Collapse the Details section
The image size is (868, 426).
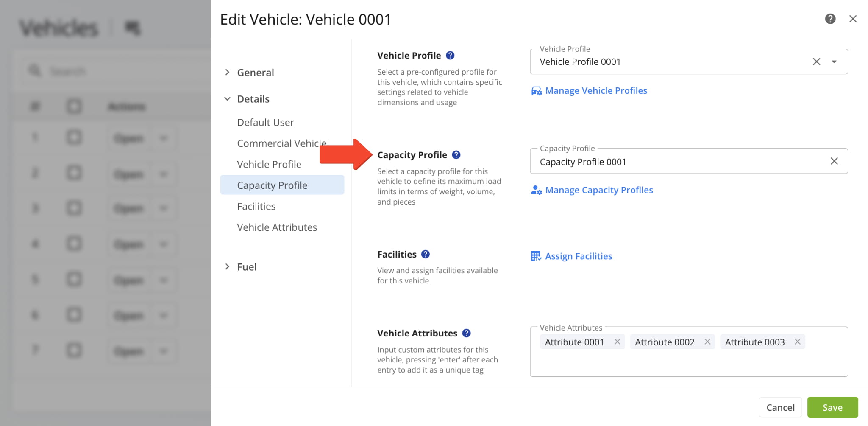tap(228, 99)
